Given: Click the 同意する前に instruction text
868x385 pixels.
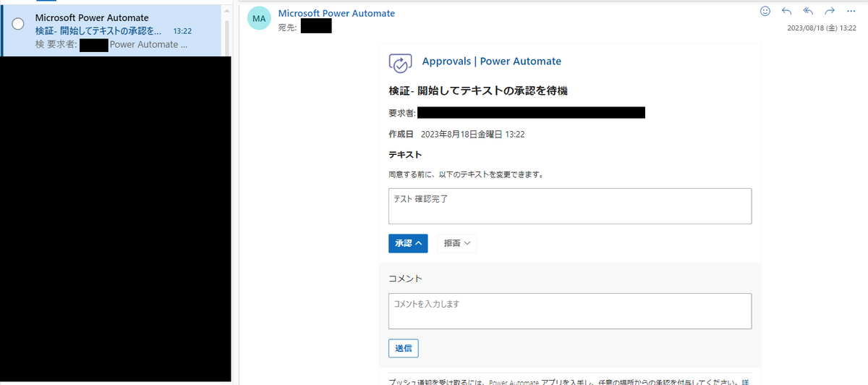Looking at the screenshot, I should pyautogui.click(x=466, y=174).
